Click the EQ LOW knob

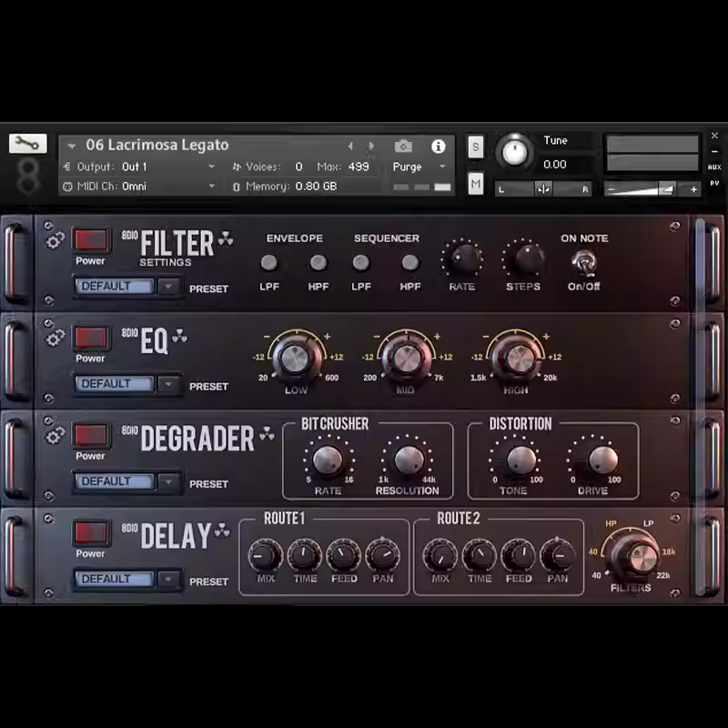295,359
